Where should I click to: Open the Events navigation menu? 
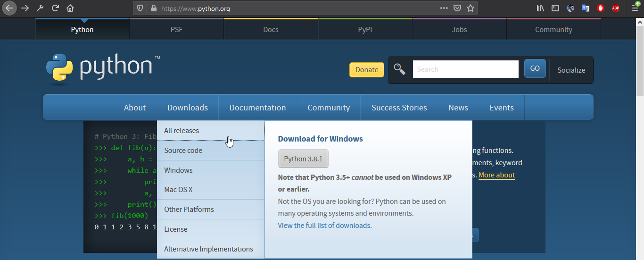pos(502,108)
